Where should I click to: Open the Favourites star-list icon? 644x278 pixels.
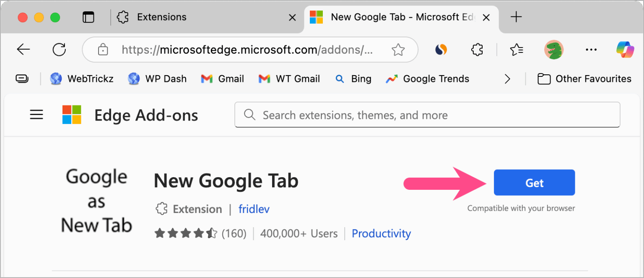point(517,50)
